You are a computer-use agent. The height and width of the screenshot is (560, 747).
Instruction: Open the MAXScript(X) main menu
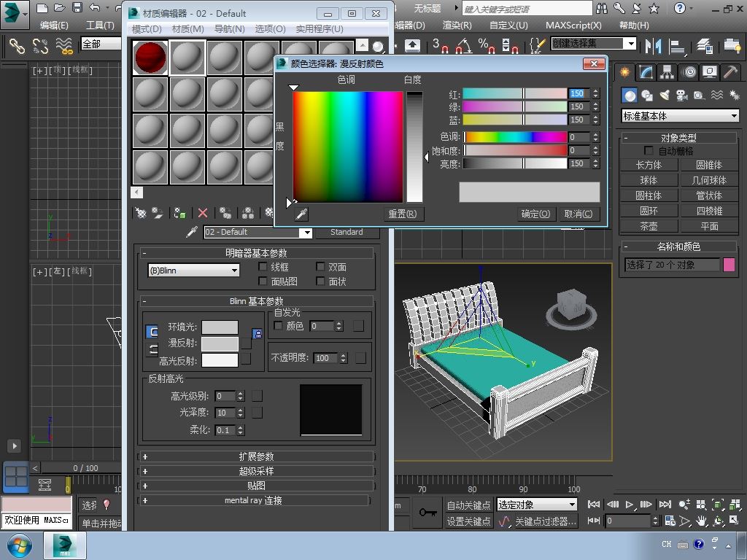pyautogui.click(x=573, y=26)
